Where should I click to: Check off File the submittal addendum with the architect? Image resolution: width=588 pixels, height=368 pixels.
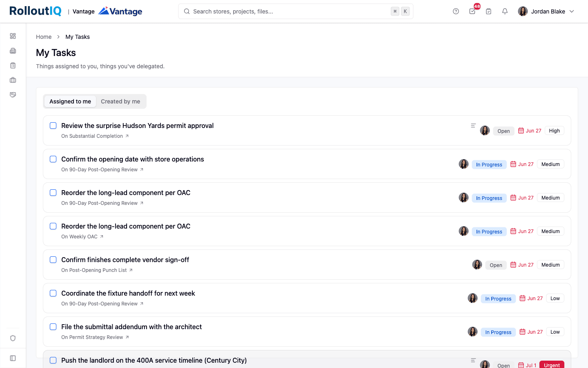click(53, 327)
